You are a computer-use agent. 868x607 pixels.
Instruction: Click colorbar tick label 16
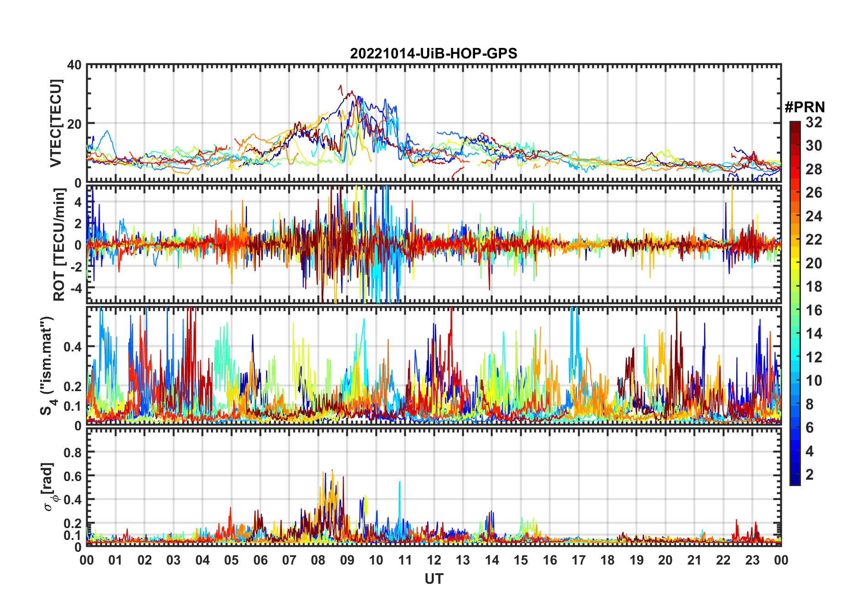[814, 310]
